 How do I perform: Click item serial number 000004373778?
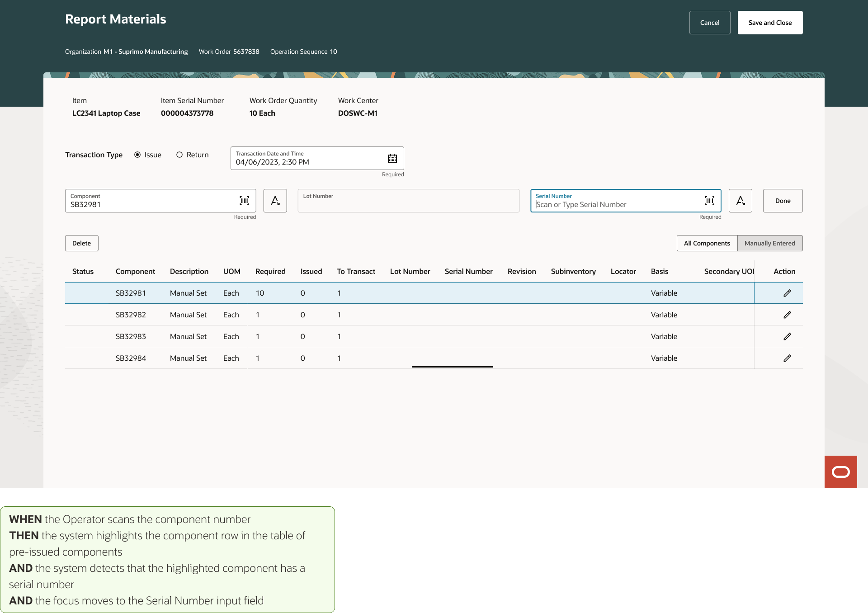click(187, 113)
